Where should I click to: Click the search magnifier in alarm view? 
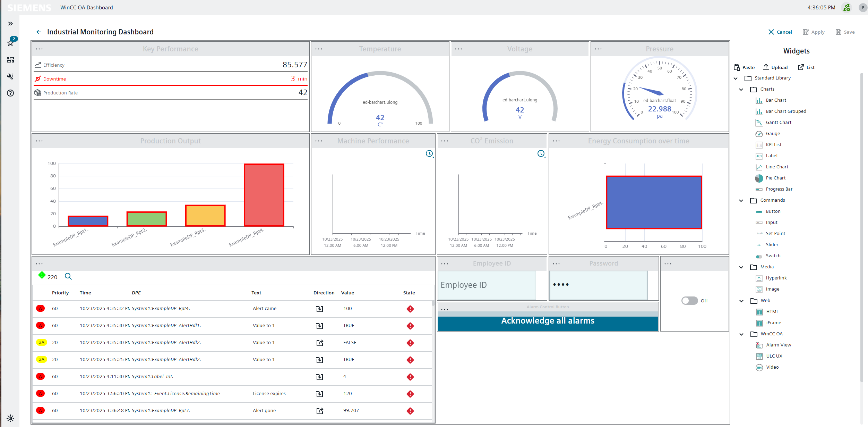click(x=68, y=276)
